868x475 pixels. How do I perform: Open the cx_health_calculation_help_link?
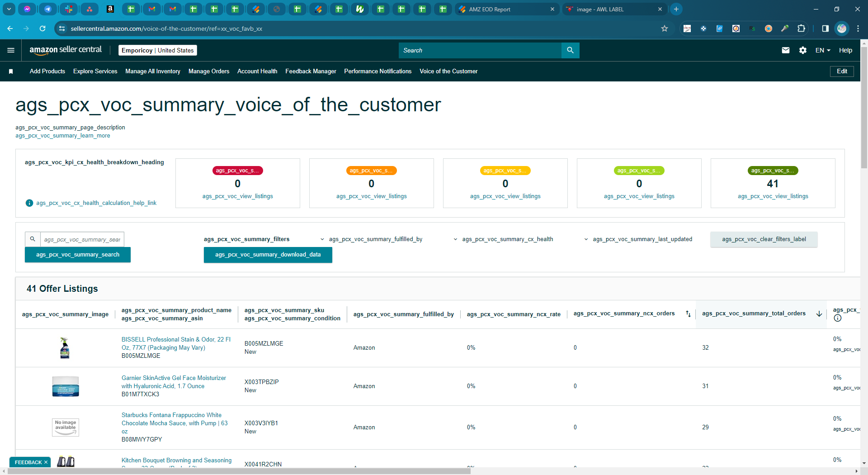point(96,203)
